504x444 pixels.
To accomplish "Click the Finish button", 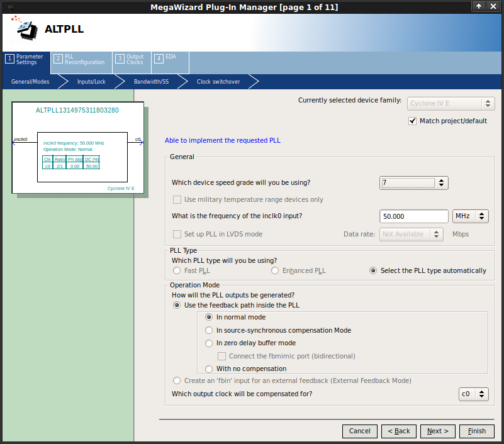I will click(x=477, y=431).
